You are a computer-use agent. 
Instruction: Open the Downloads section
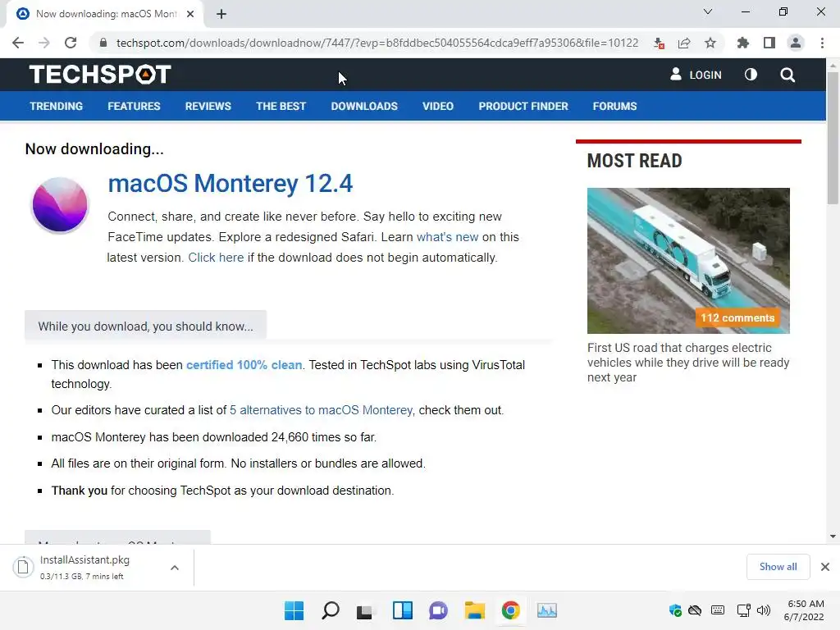pyautogui.click(x=364, y=106)
